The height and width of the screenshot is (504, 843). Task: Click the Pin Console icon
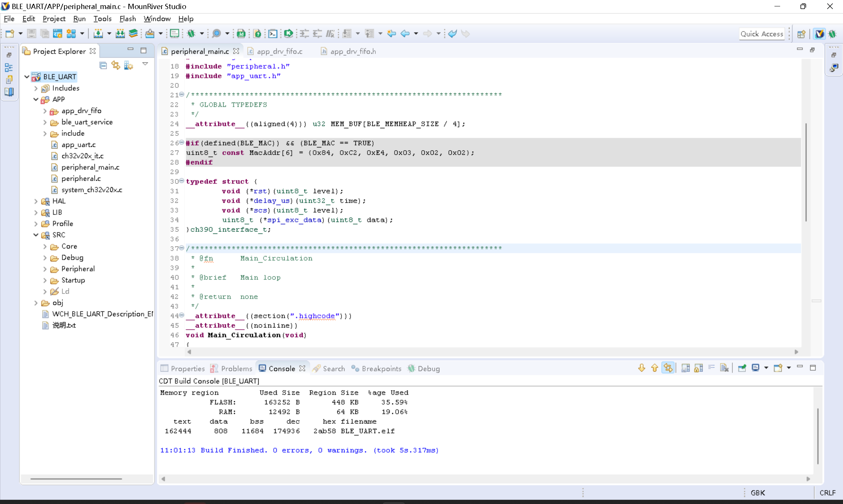(x=742, y=368)
